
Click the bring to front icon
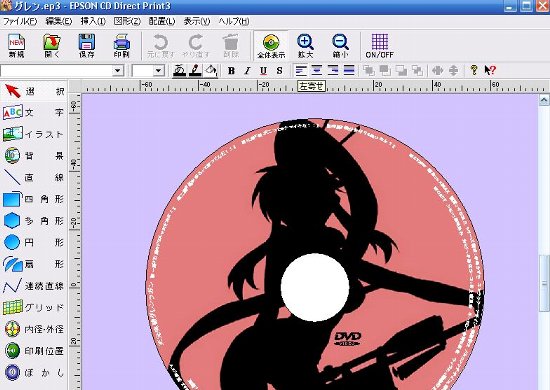click(369, 70)
